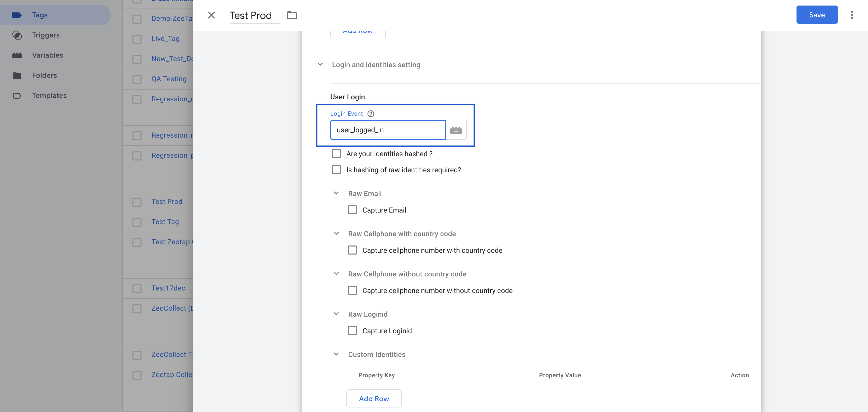868x412 pixels.
Task: Close the Test Prod tag editor
Action: pos(211,15)
